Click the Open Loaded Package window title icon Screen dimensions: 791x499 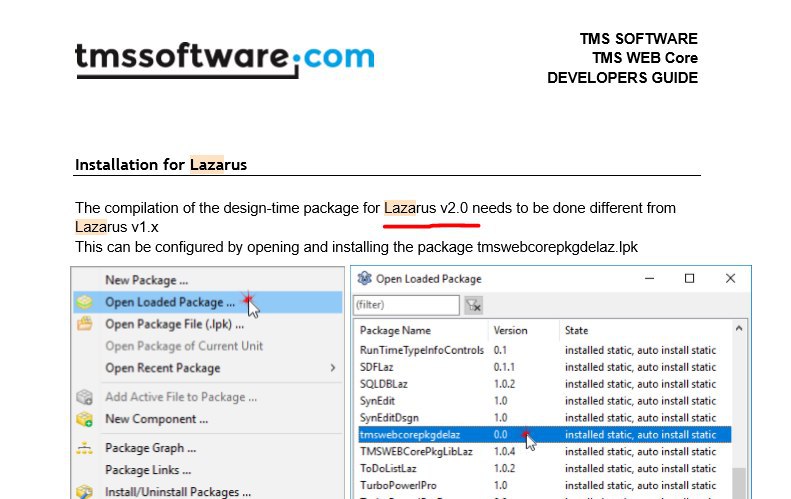coord(364,279)
